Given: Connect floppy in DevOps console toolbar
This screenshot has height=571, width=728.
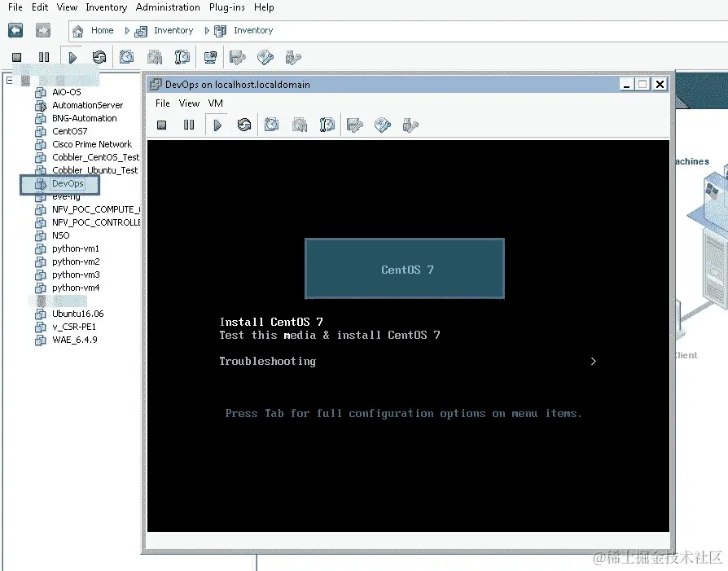Looking at the screenshot, I should 355,125.
